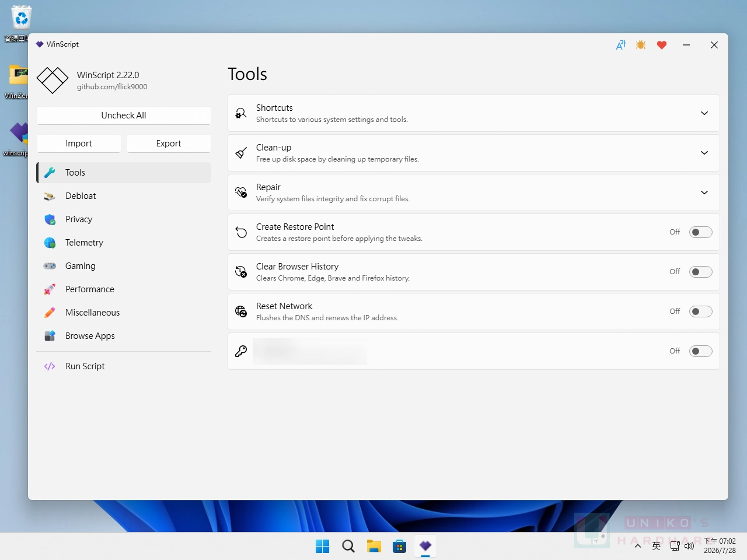Click the Clear Browser History row icon

241,272
